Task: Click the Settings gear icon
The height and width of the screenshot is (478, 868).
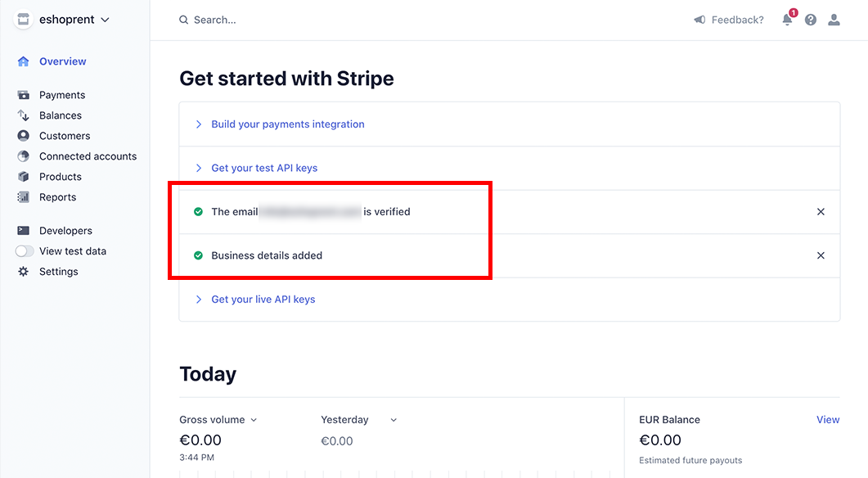Action: pyautogui.click(x=23, y=272)
